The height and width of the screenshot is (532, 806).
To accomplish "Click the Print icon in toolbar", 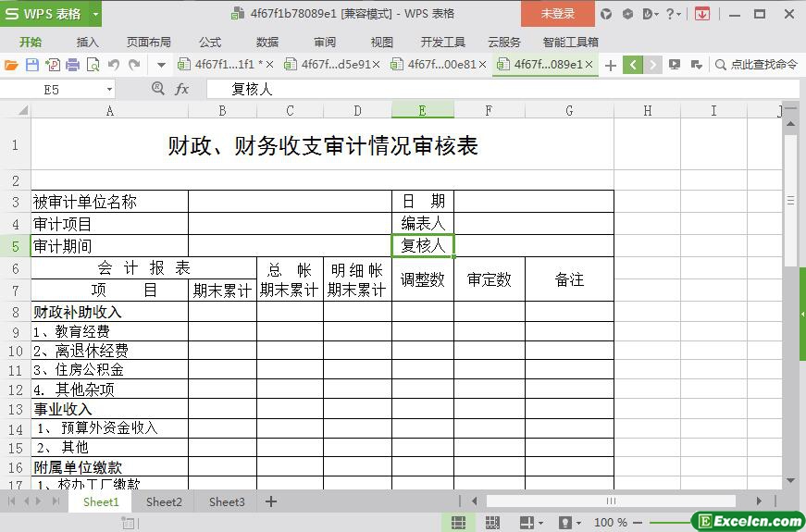I will click(x=72, y=65).
